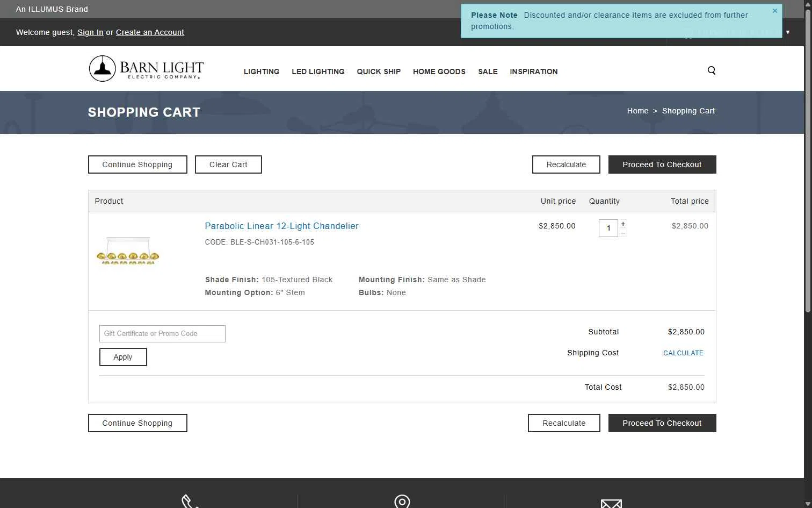The width and height of the screenshot is (812, 508).
Task: Click the bottom Proceed To Checkout button
Action: point(662,423)
